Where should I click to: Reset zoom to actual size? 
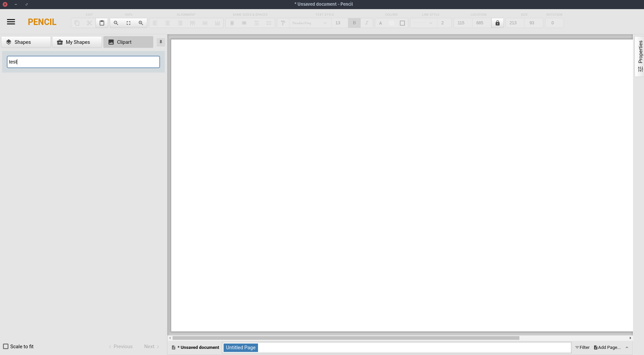point(129,23)
